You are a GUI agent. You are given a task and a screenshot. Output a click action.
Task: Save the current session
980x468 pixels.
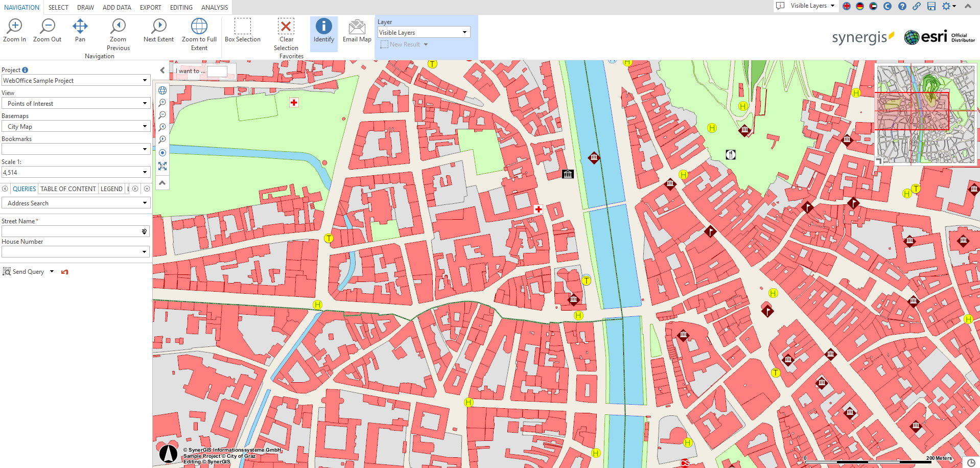931,7
